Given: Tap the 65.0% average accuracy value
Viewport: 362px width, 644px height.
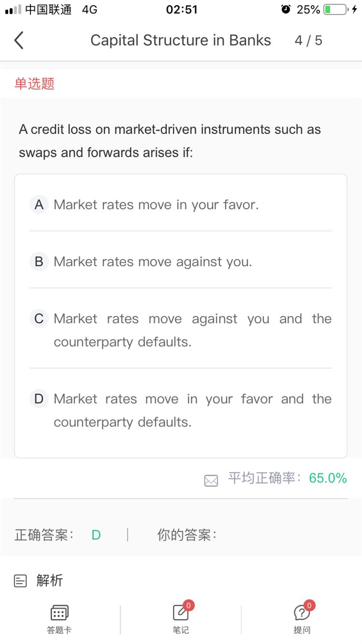Looking at the screenshot, I should pos(328,478).
